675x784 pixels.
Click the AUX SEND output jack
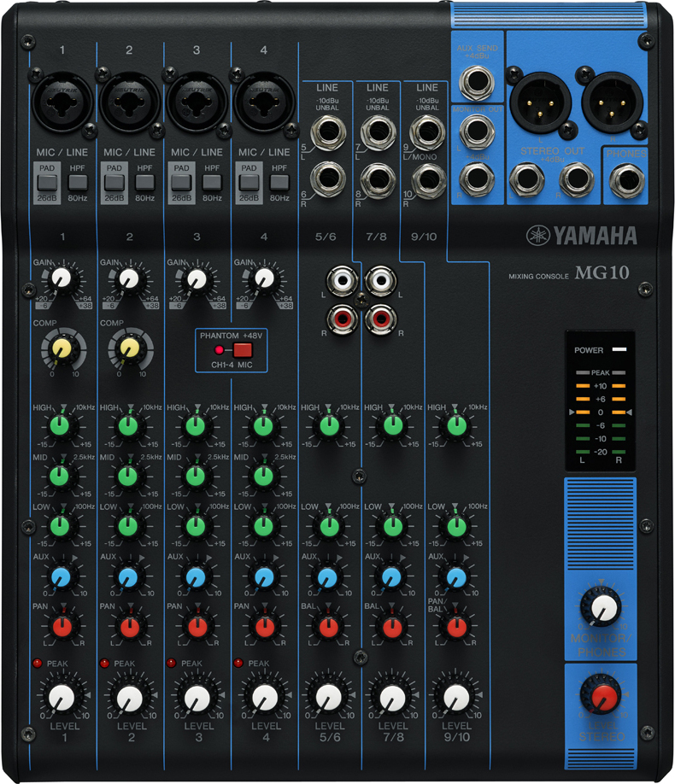click(x=476, y=84)
